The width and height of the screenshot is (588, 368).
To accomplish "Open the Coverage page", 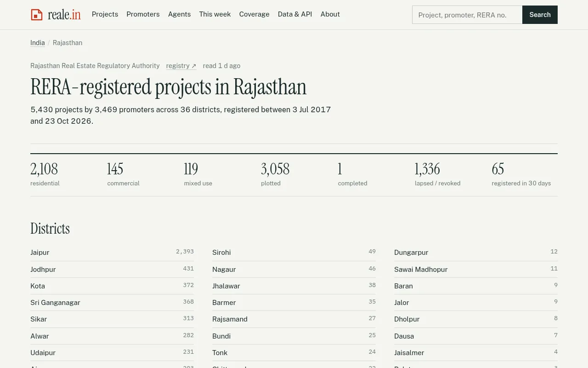I will [254, 14].
